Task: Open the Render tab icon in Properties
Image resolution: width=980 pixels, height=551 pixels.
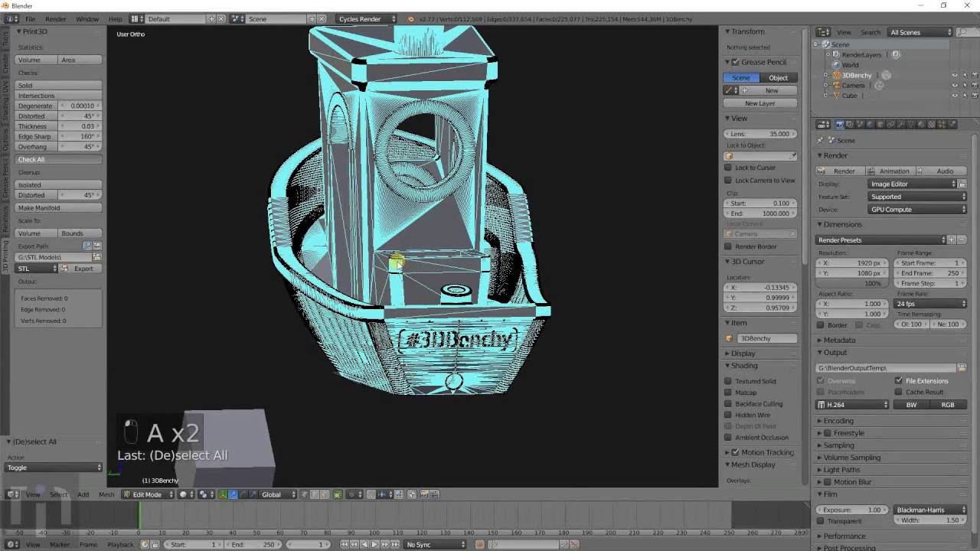Action: (x=840, y=125)
